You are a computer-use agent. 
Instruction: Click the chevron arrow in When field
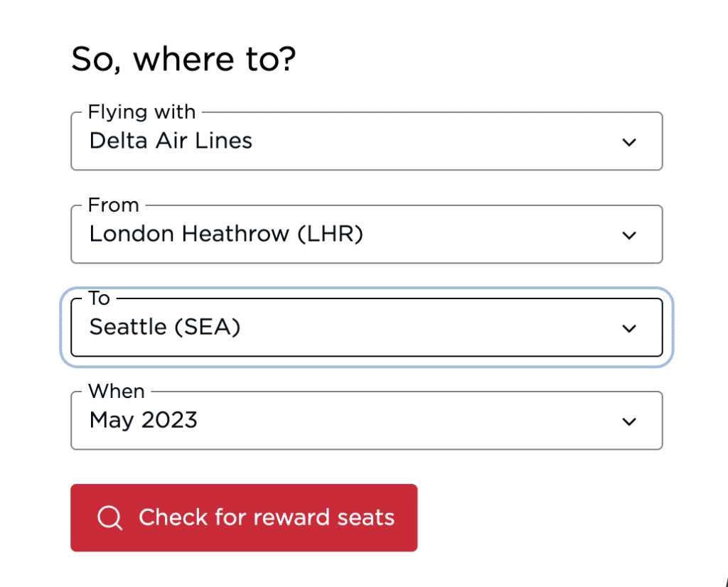click(629, 422)
